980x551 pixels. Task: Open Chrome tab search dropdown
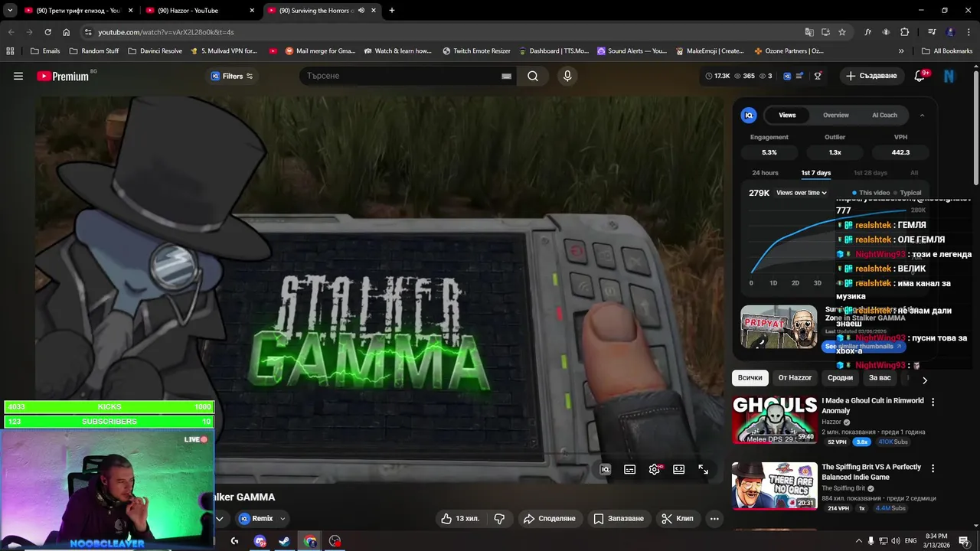[x=10, y=11]
